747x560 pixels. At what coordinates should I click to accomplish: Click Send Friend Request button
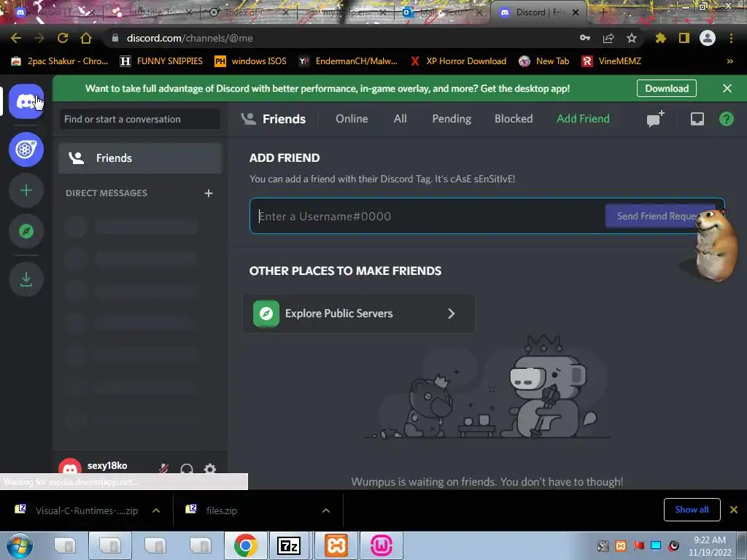pos(659,216)
